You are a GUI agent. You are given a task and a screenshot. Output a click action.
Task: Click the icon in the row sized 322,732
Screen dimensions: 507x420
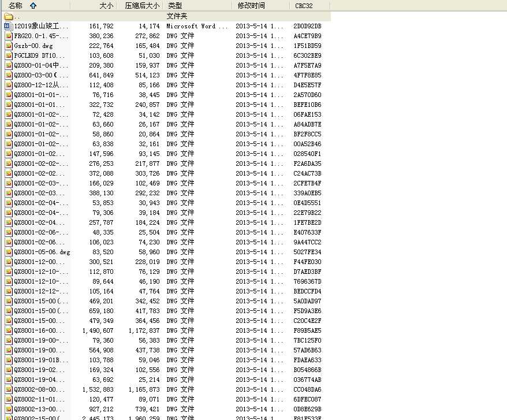tap(9, 105)
